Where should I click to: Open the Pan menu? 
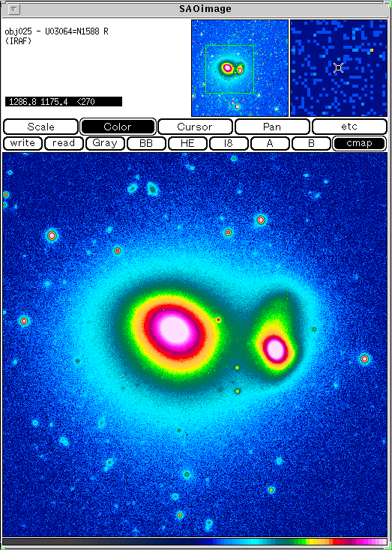[x=272, y=127]
